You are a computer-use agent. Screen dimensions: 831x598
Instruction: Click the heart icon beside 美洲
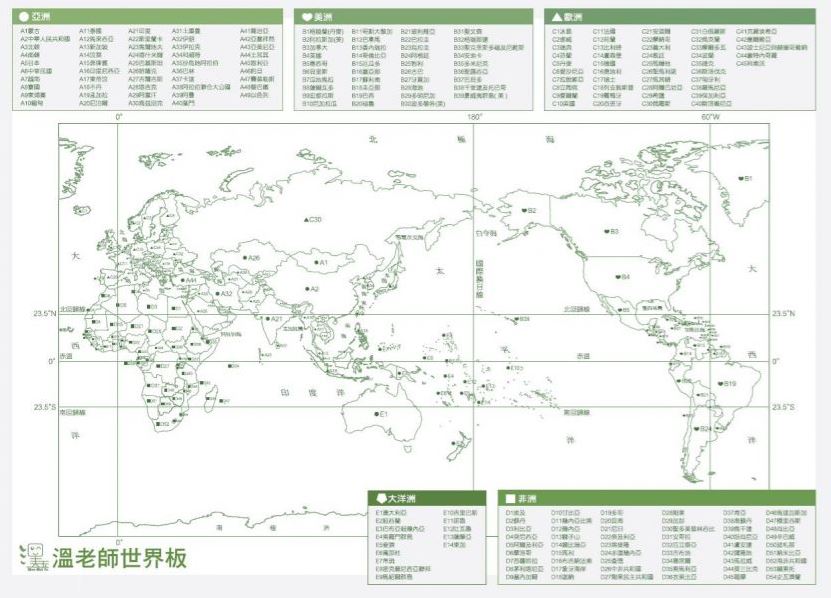(x=308, y=17)
